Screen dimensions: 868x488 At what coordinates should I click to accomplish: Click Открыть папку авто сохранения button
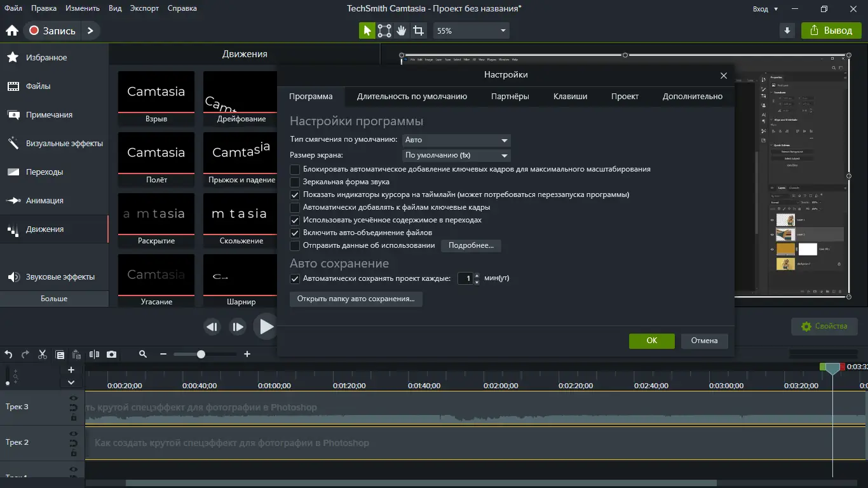click(x=356, y=299)
